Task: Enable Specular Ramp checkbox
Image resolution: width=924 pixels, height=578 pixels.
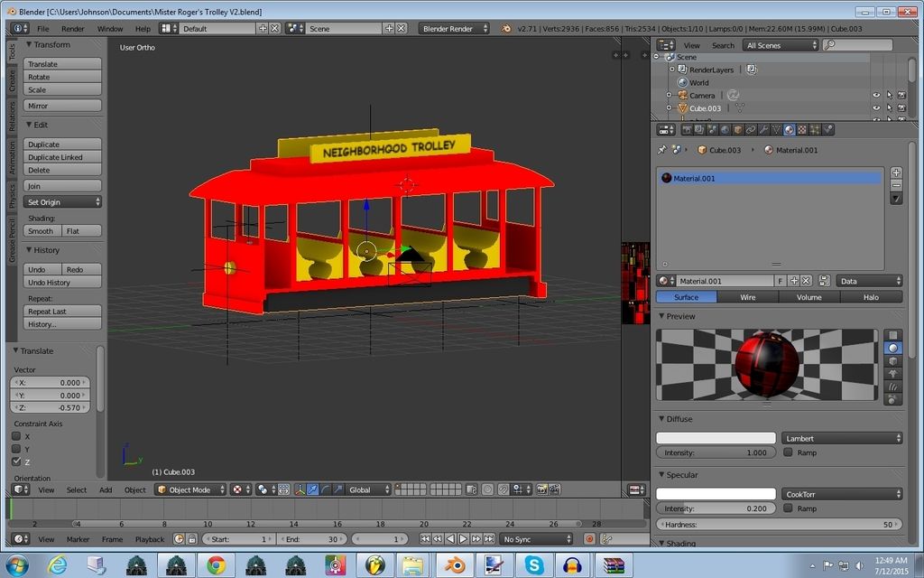Action: [x=788, y=508]
